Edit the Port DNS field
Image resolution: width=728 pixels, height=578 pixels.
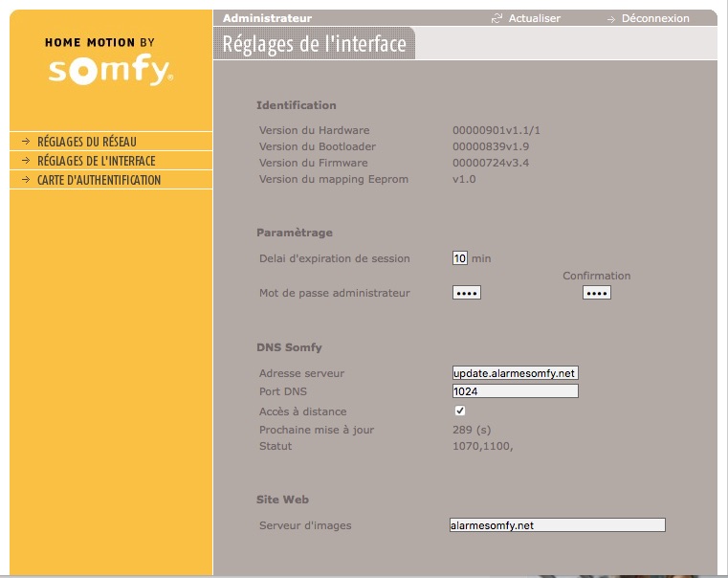pos(516,390)
